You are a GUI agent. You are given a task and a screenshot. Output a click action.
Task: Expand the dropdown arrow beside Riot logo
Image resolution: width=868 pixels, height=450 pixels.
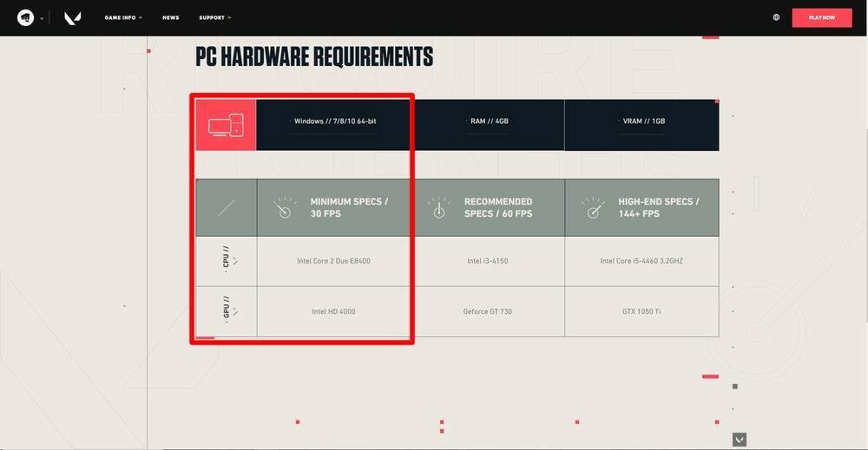coord(42,18)
